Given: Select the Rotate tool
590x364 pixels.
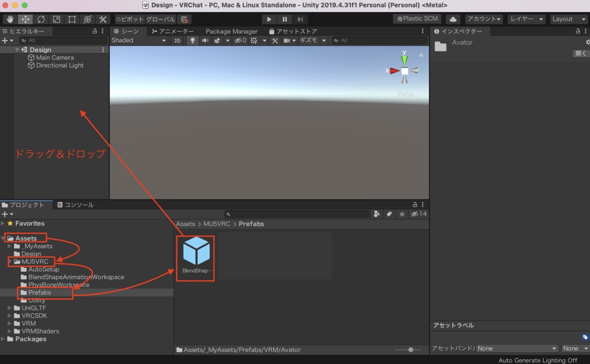Looking at the screenshot, I should click(41, 19).
